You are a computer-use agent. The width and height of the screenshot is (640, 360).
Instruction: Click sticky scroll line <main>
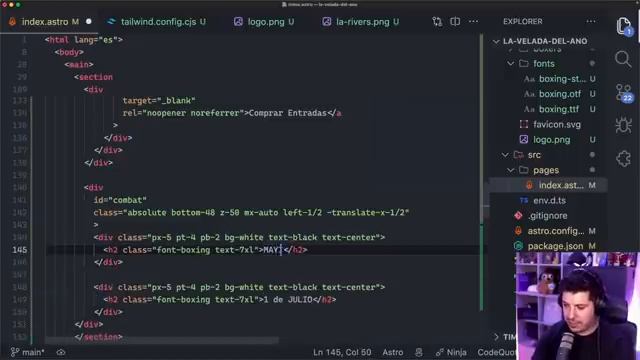[79, 64]
